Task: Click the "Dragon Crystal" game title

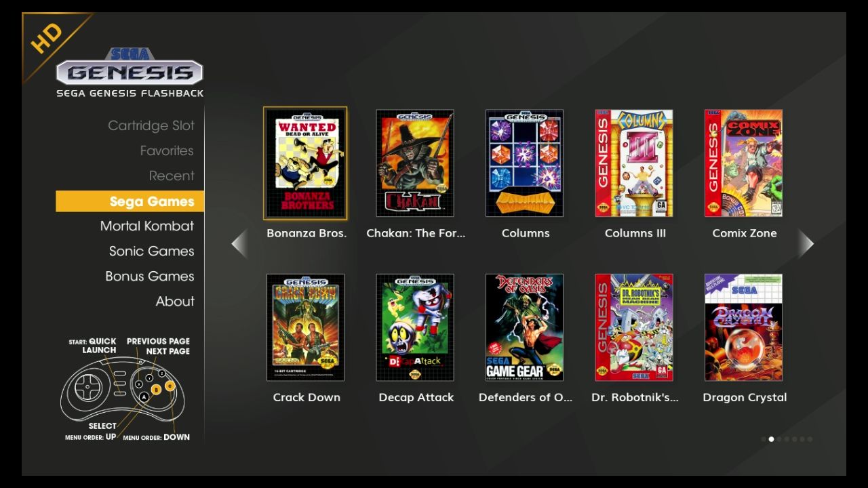Action: (745, 398)
